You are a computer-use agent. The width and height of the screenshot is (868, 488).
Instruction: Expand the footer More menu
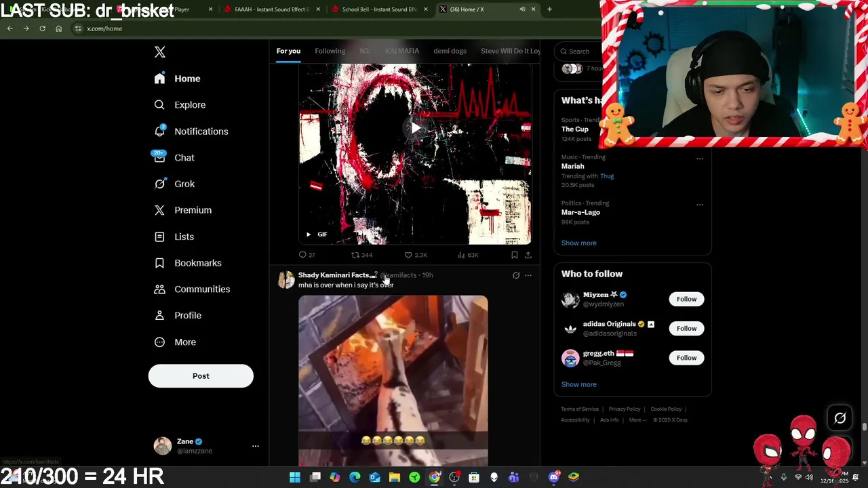(x=637, y=420)
